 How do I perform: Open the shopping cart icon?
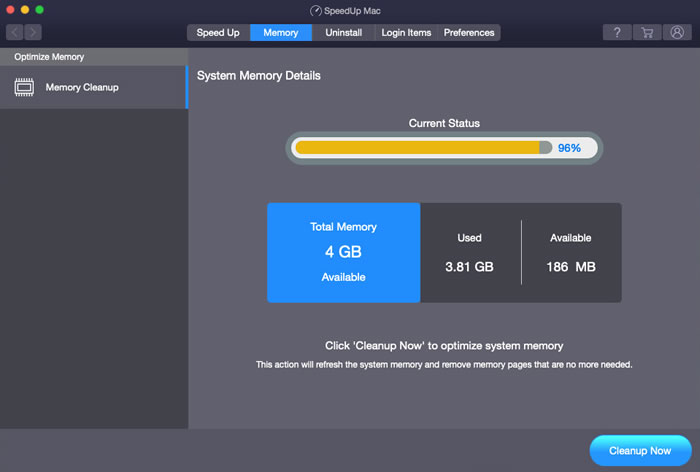click(647, 33)
